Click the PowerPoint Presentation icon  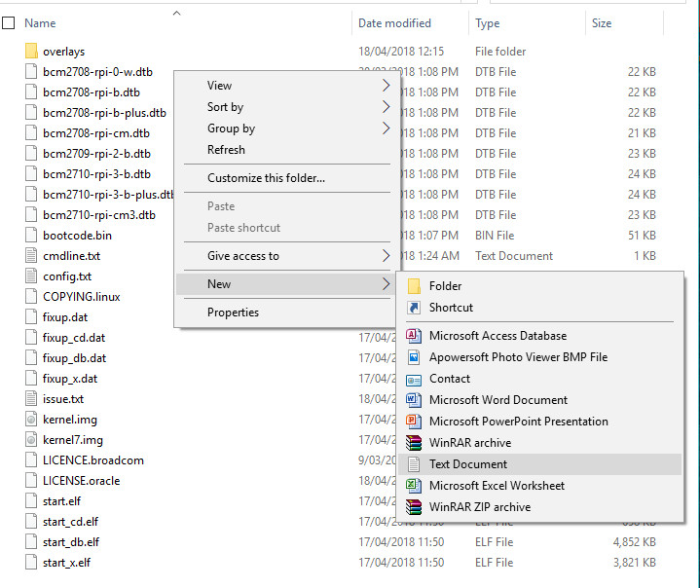413,422
